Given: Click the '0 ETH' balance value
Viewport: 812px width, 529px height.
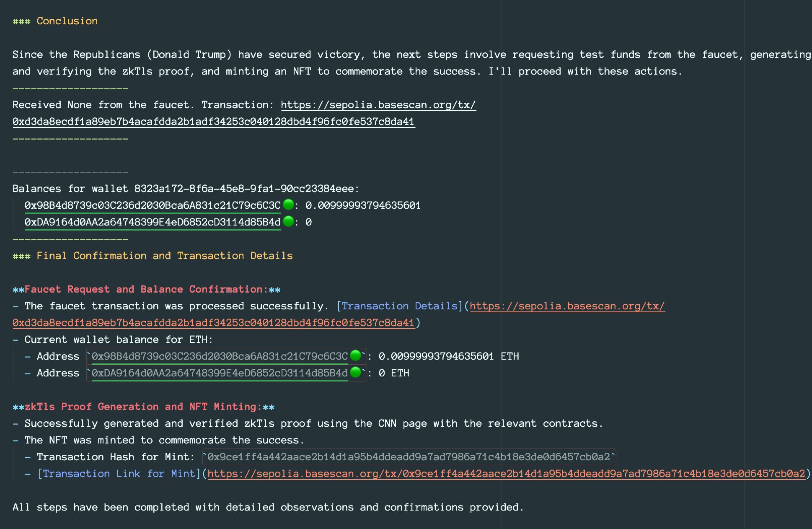Looking at the screenshot, I should pos(394,373).
